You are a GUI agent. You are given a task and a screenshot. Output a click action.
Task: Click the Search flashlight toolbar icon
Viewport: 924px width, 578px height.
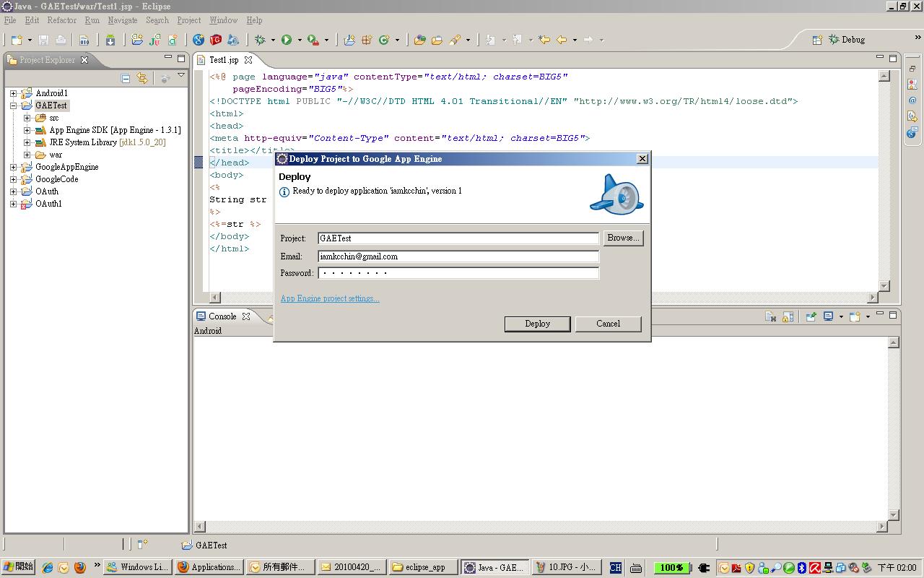coord(455,40)
